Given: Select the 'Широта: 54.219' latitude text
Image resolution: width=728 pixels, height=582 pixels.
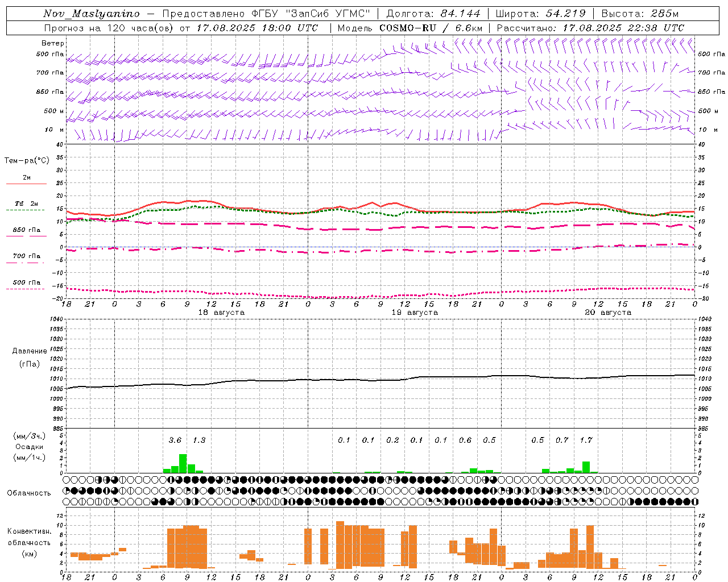Looking at the screenshot, I should tap(540, 14).
